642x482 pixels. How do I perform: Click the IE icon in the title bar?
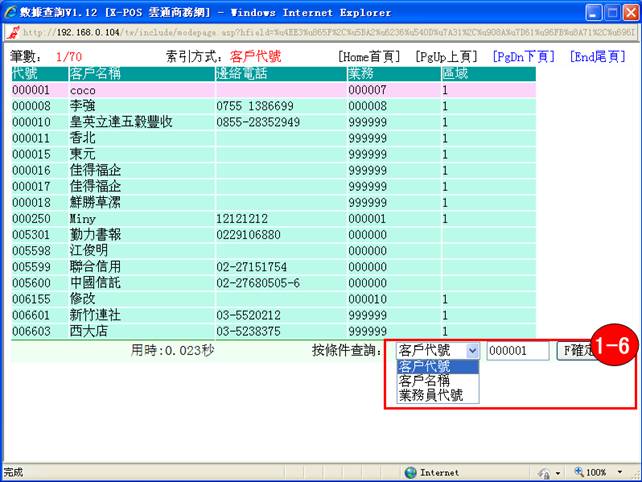pos(11,10)
